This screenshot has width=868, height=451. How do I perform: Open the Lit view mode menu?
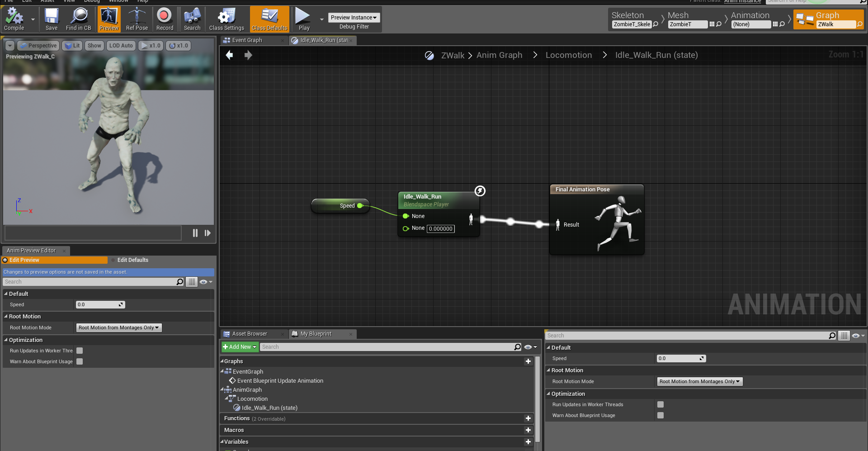click(72, 46)
